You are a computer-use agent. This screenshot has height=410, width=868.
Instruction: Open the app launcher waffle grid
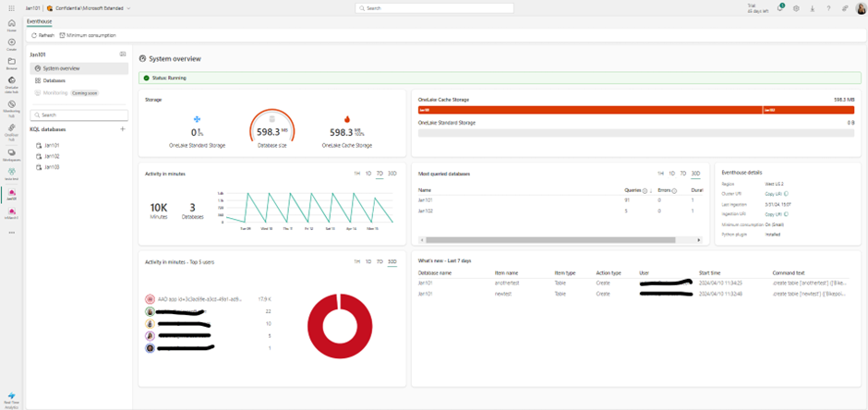(x=12, y=8)
